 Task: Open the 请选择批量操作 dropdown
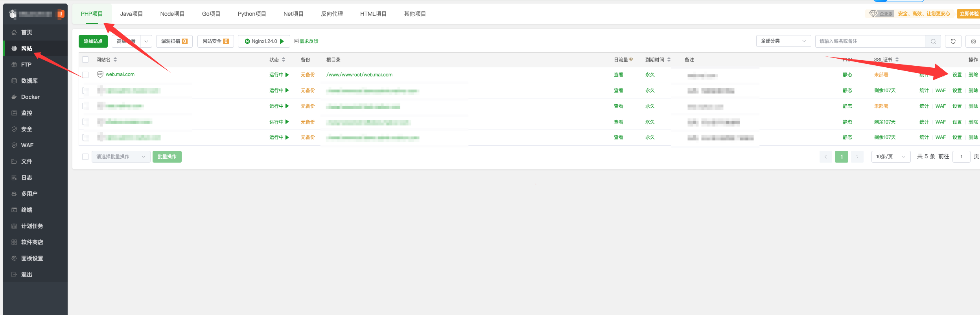coord(121,157)
